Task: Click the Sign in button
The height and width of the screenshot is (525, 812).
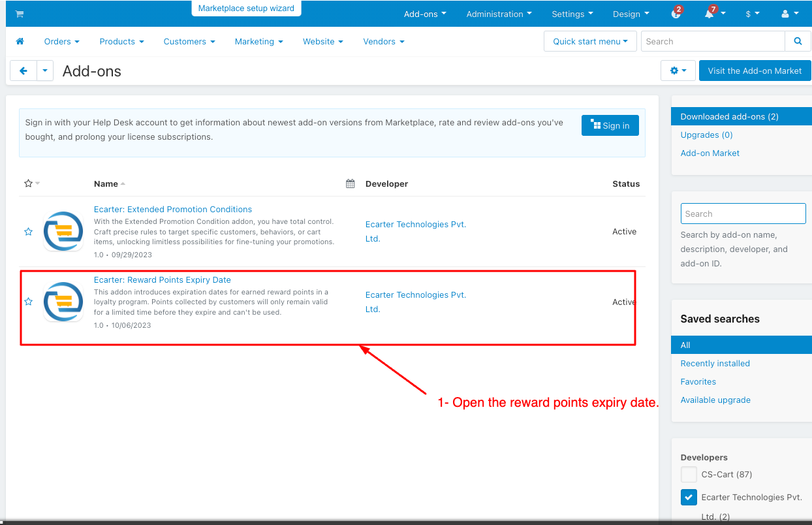Action: coord(610,125)
